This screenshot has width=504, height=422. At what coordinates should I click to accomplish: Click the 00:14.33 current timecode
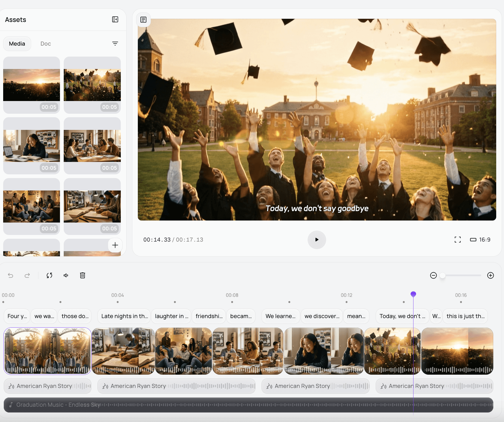[157, 240]
